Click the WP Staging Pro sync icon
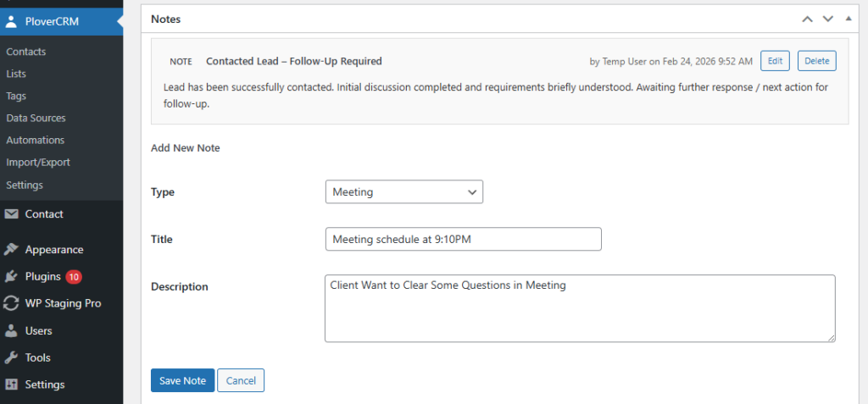Viewport: 868px width, 404px height. 12,303
